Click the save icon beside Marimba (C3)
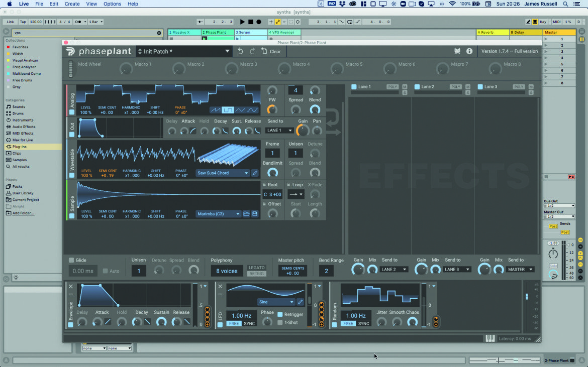 click(255, 214)
